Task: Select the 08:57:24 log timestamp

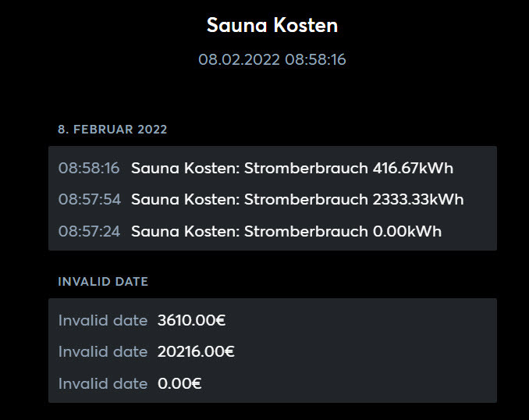Action: tap(90, 231)
